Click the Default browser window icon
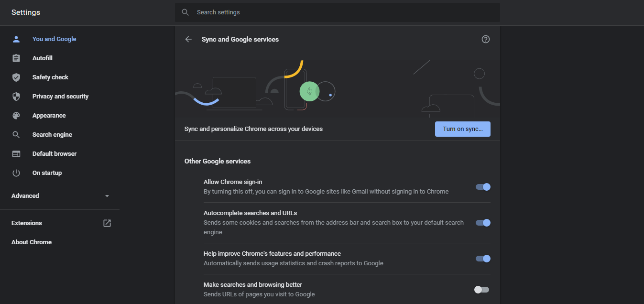644x304 pixels. pyautogui.click(x=16, y=154)
